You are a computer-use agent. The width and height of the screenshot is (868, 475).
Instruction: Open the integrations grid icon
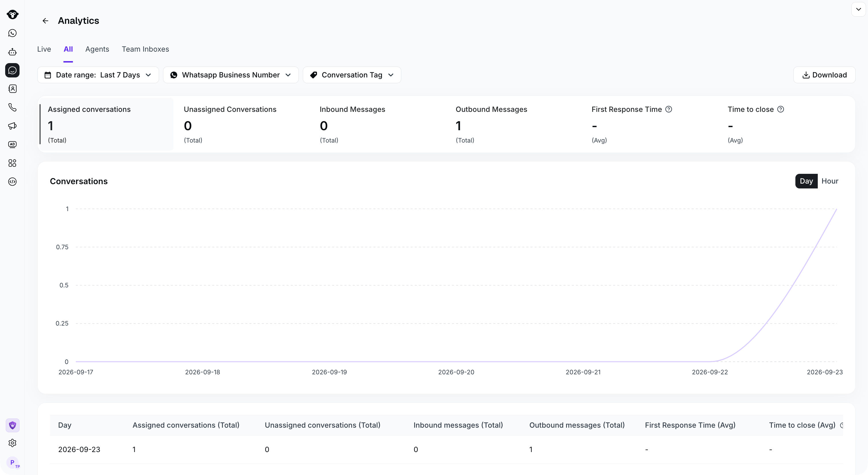point(12,163)
